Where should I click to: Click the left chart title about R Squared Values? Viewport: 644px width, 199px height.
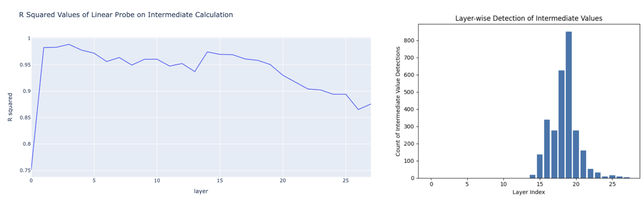pos(126,15)
